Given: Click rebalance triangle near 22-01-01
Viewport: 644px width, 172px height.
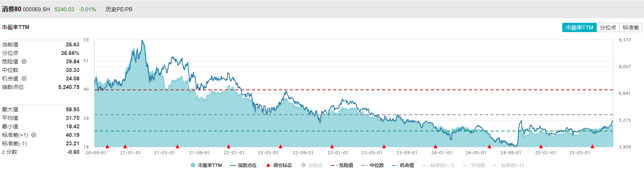Looking at the screenshot, I should [x=229, y=146].
